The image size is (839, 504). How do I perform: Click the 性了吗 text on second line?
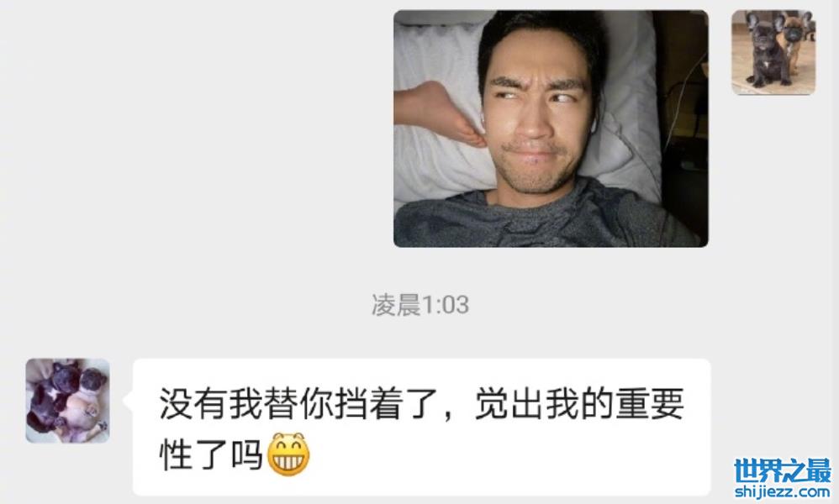point(211,454)
